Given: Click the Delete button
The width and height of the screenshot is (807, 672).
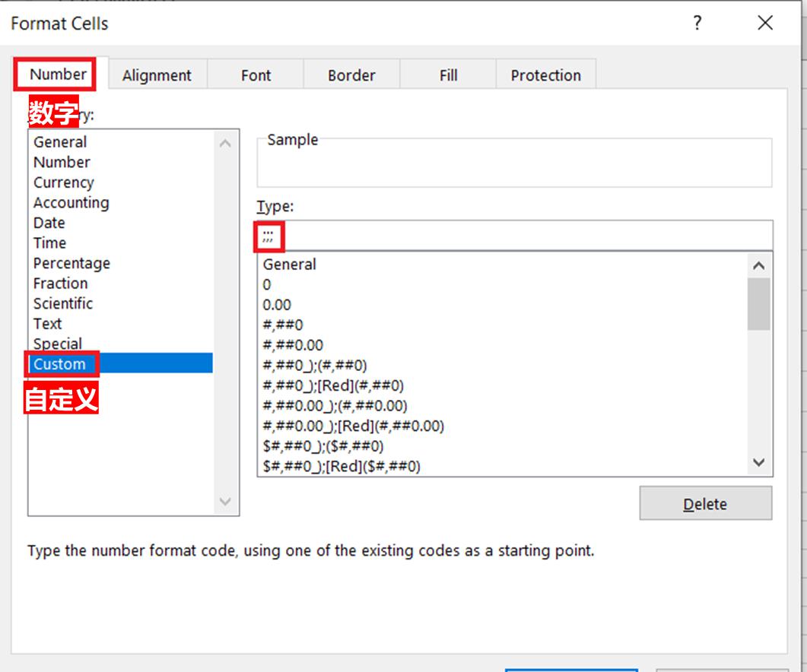Looking at the screenshot, I should (x=706, y=503).
